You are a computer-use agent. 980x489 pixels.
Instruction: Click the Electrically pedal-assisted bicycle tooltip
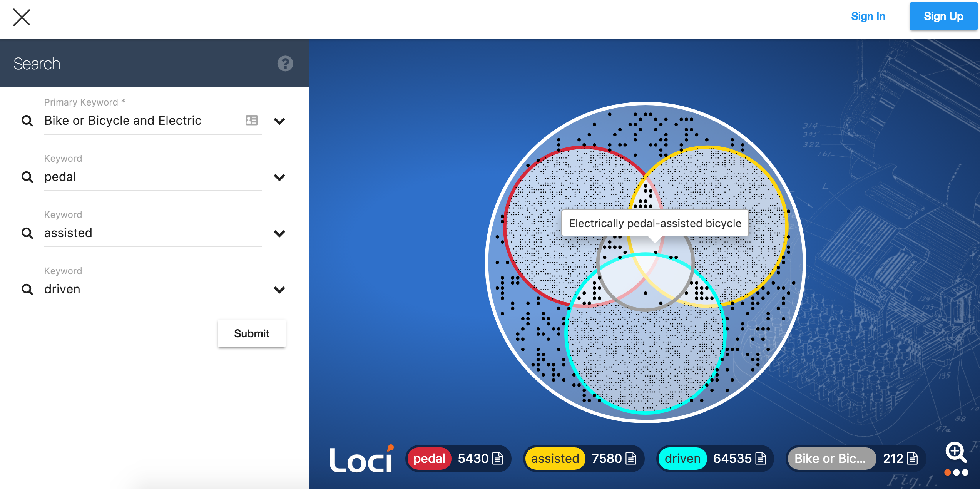pyautogui.click(x=654, y=223)
